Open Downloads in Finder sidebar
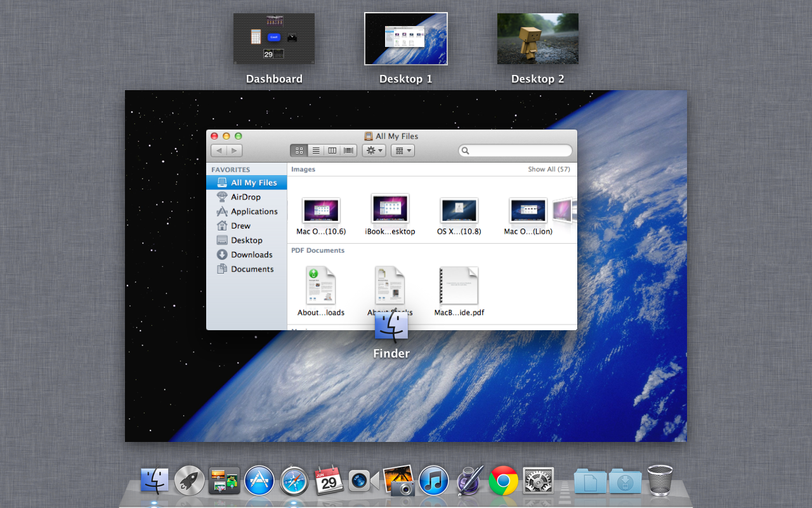This screenshot has height=508, width=812. [x=247, y=255]
